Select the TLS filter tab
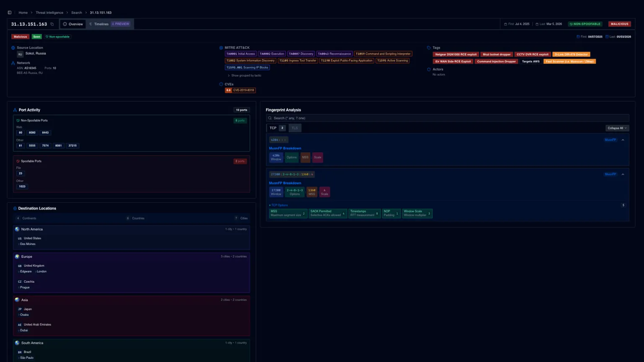644x362 pixels. coord(295,128)
